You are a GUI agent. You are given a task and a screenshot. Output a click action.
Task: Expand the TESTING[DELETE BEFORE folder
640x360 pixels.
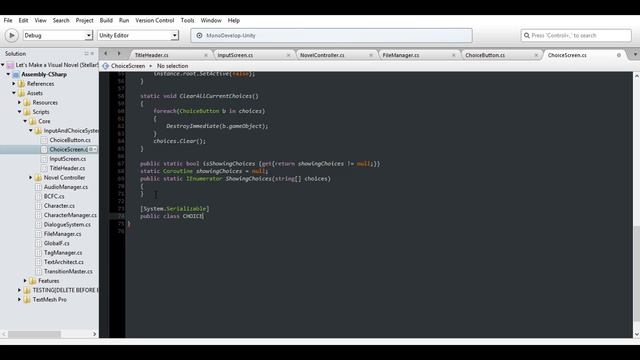pos(20,290)
